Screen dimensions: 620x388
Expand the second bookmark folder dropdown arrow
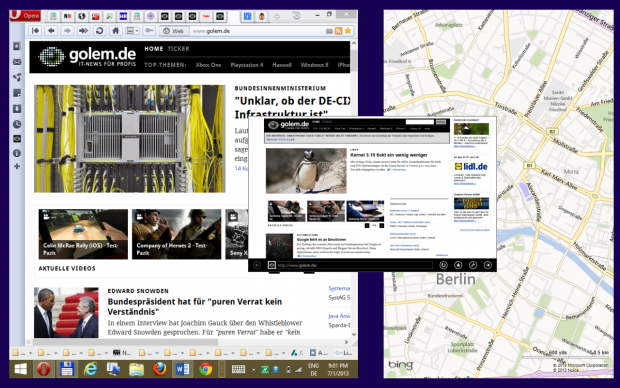point(56,353)
